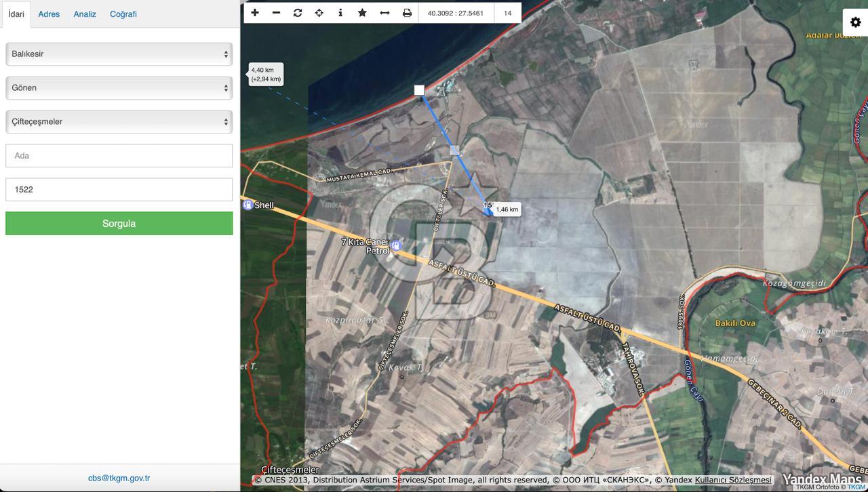Screen dimensions: 868x492
Task: Expand the Gönen district dropdown
Action: point(119,88)
